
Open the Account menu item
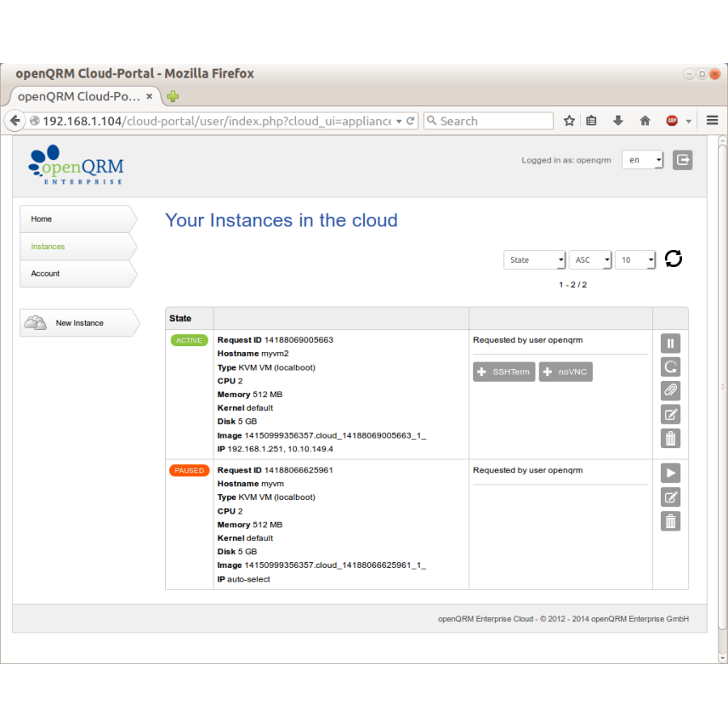point(78,273)
